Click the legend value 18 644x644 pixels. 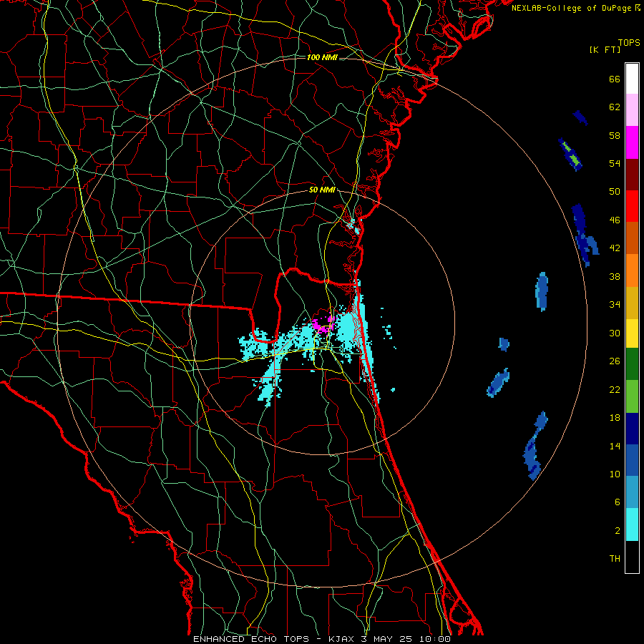pyautogui.click(x=615, y=417)
